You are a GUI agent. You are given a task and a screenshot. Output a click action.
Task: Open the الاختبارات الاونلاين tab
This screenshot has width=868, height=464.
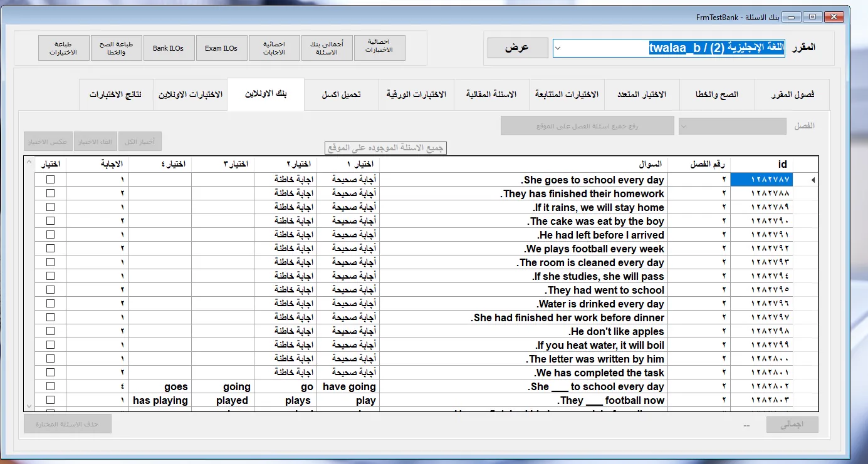191,95
